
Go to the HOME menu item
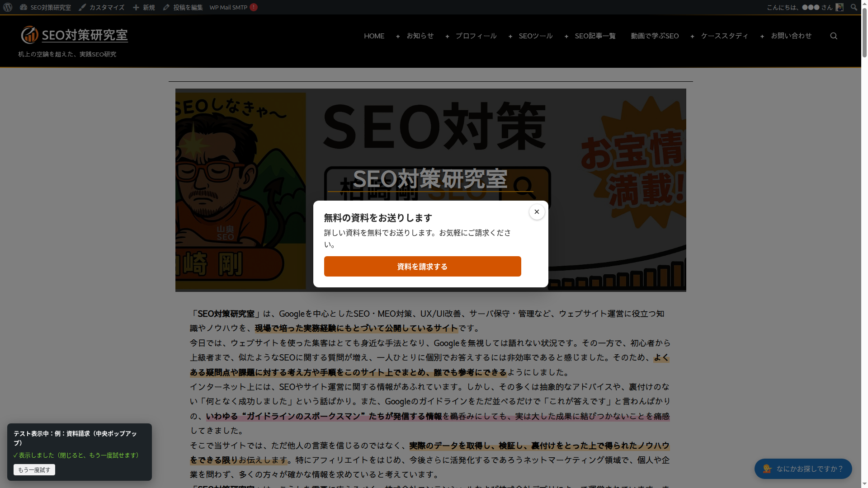(374, 36)
